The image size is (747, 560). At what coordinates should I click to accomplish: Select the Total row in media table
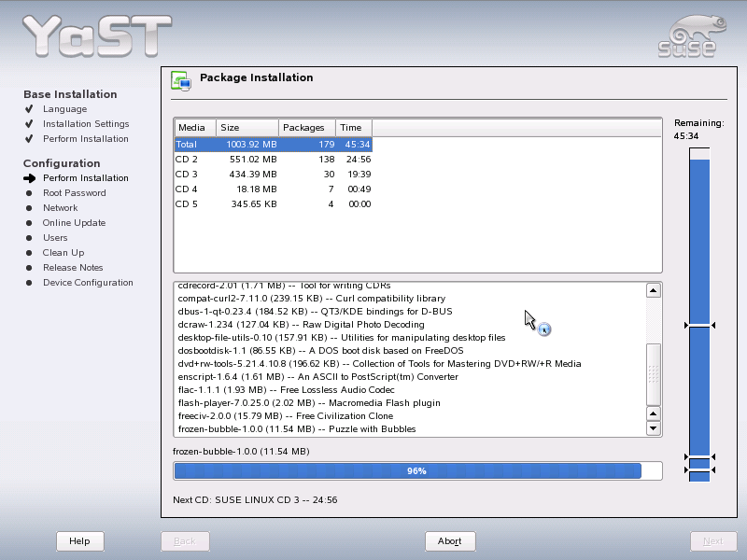click(273, 145)
